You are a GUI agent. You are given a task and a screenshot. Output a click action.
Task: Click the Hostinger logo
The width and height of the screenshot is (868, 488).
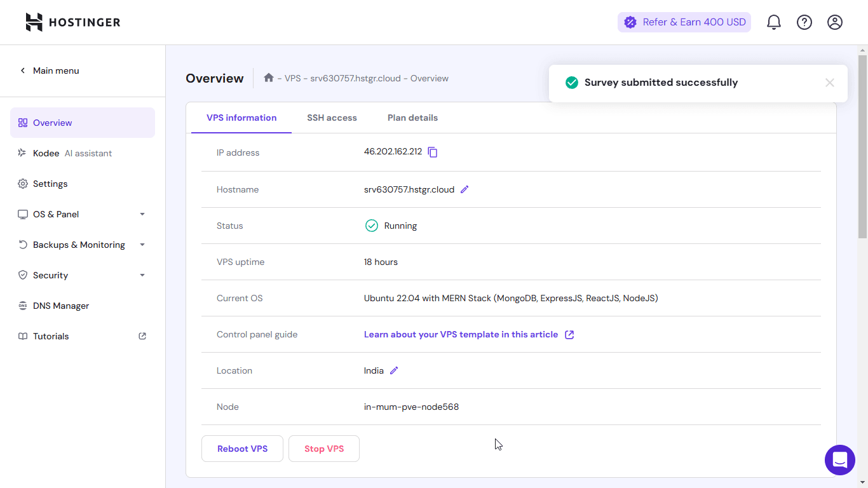point(73,22)
